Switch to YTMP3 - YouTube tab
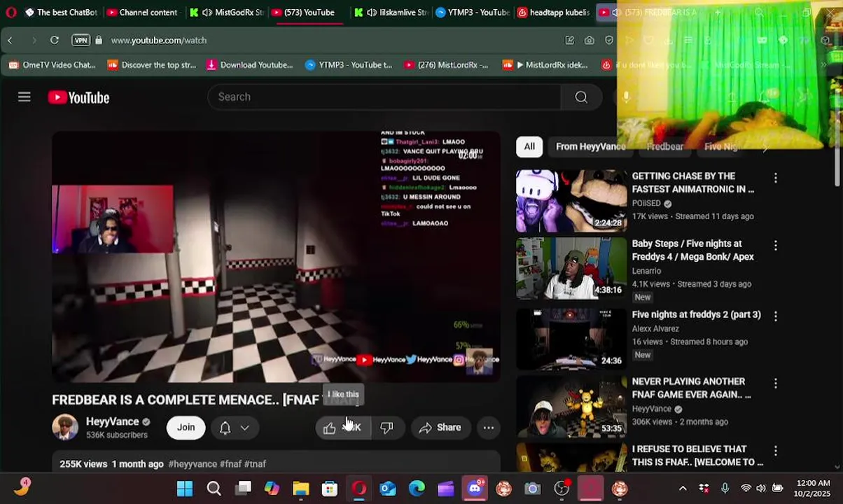 pyautogui.click(x=473, y=13)
